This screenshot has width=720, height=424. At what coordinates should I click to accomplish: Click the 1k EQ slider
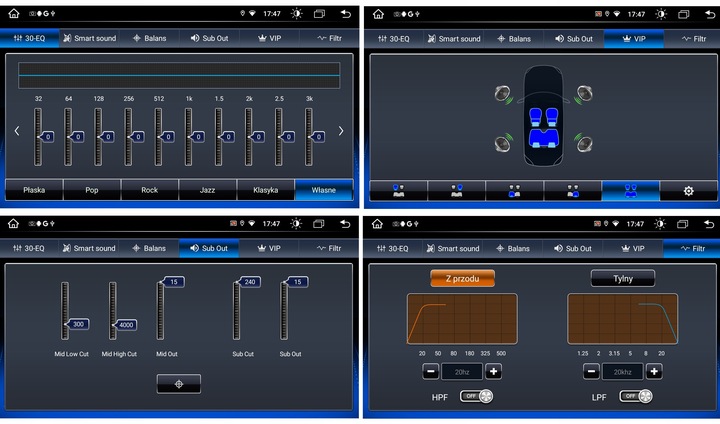point(188,137)
